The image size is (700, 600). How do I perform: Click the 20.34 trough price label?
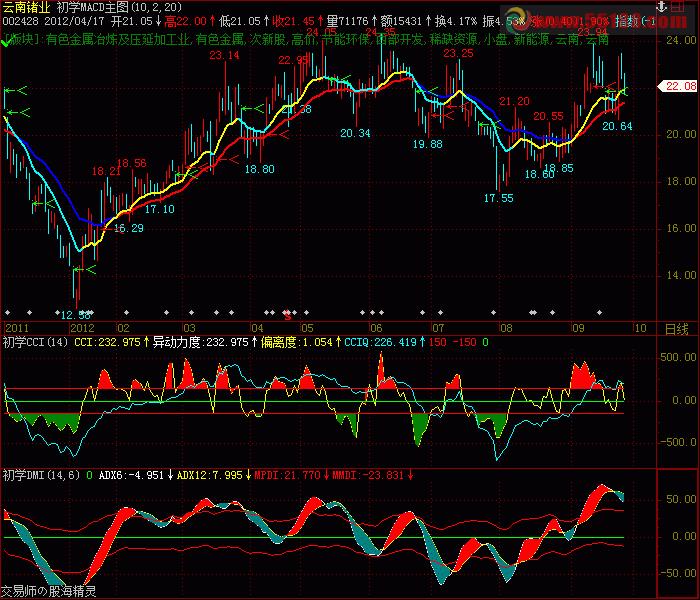click(355, 133)
